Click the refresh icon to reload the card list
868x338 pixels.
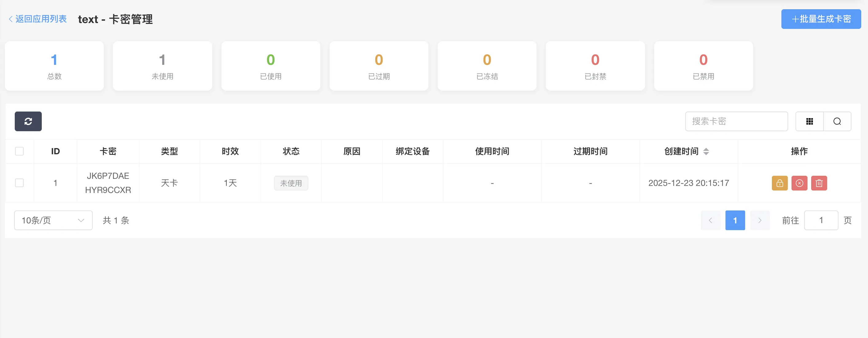[28, 121]
